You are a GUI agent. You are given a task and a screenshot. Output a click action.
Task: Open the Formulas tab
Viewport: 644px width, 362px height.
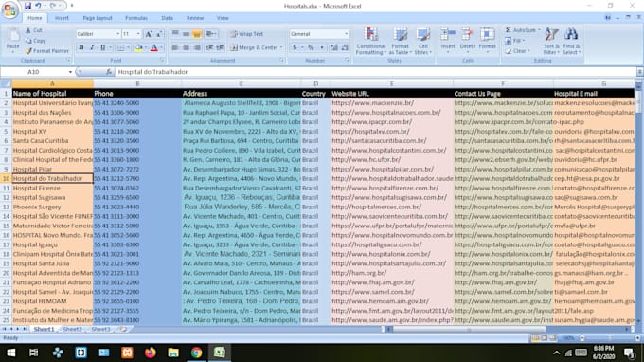pyautogui.click(x=136, y=18)
